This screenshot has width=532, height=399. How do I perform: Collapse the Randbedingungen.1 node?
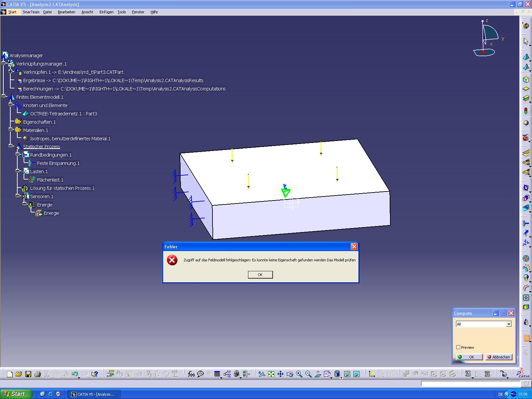click(x=18, y=154)
